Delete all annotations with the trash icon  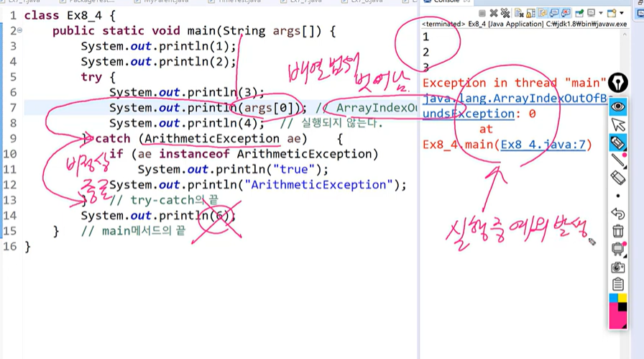click(618, 231)
